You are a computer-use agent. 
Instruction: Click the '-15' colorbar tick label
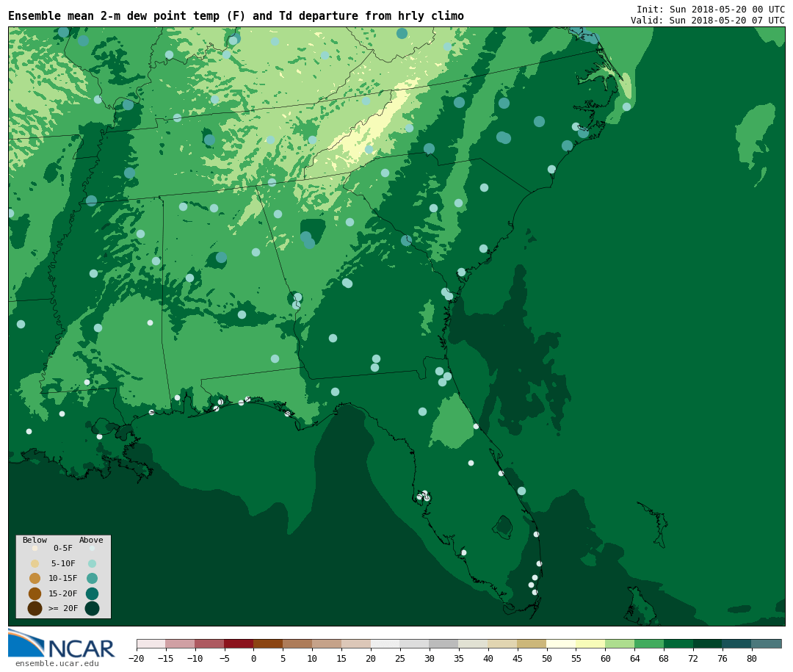point(166,658)
